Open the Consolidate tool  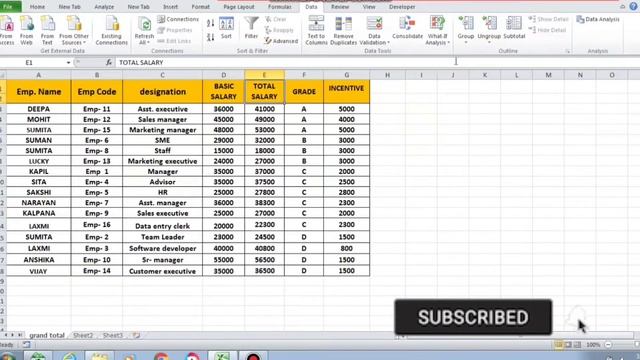click(407, 28)
